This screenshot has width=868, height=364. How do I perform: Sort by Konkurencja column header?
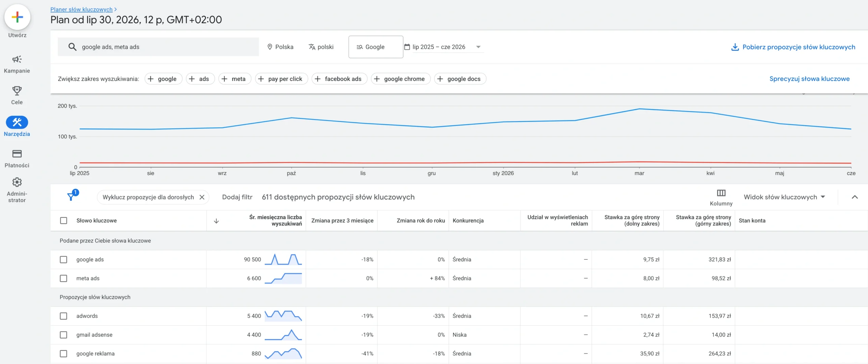coord(468,221)
